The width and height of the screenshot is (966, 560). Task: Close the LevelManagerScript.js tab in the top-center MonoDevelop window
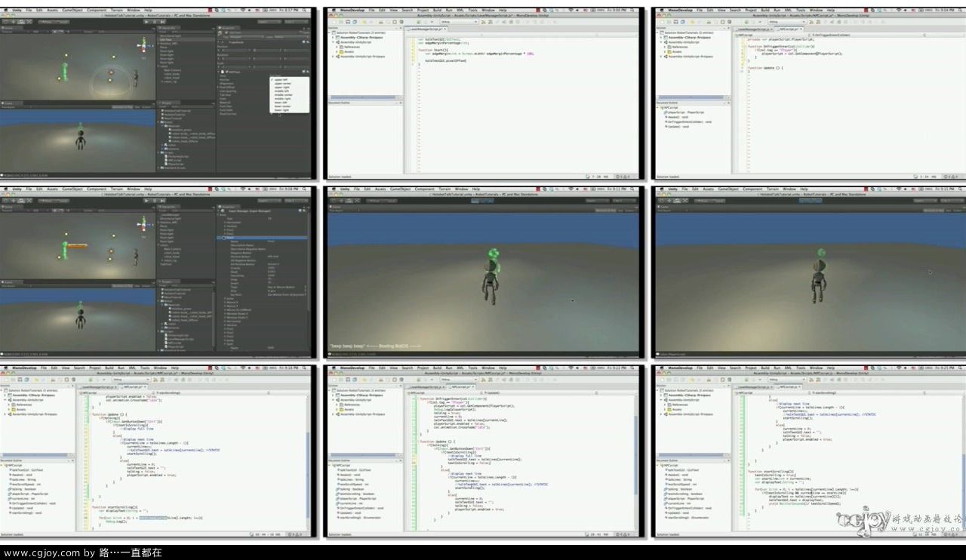click(x=445, y=29)
